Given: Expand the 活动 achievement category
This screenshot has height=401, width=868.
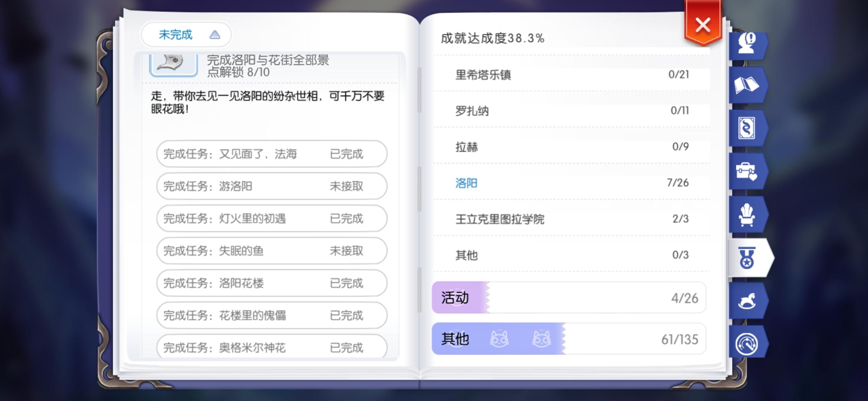Looking at the screenshot, I should [x=569, y=297].
